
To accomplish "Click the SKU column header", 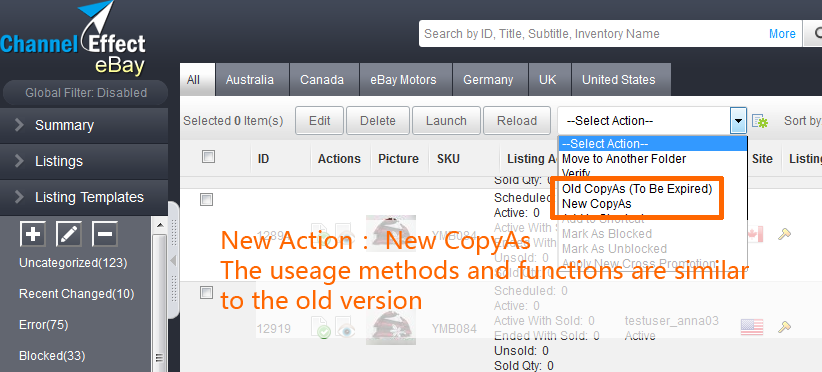I will click(x=448, y=159).
